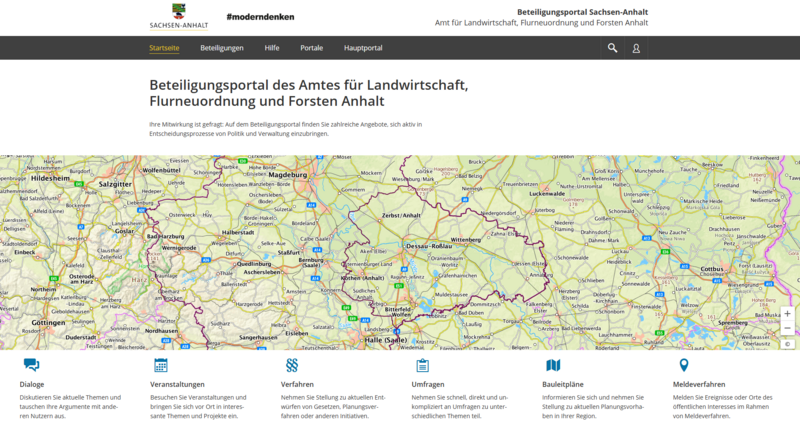Click the Verfahren paragraph symbol icon
The image size is (800, 433).
292,365
